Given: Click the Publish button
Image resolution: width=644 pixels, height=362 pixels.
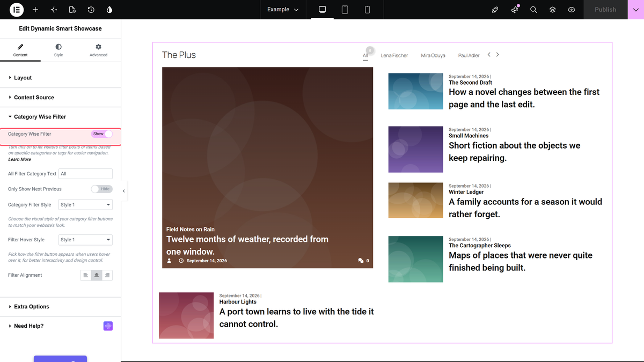Looking at the screenshot, I should pyautogui.click(x=605, y=10).
